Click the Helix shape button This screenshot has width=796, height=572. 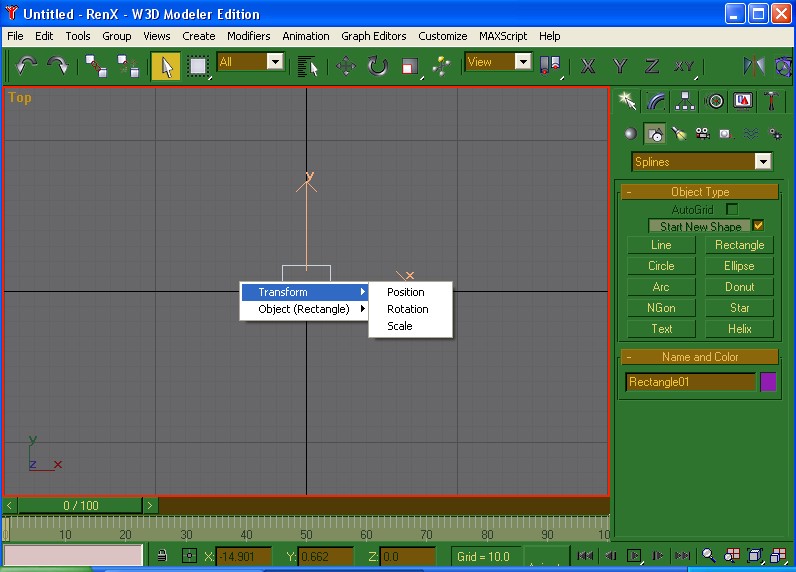click(x=739, y=328)
